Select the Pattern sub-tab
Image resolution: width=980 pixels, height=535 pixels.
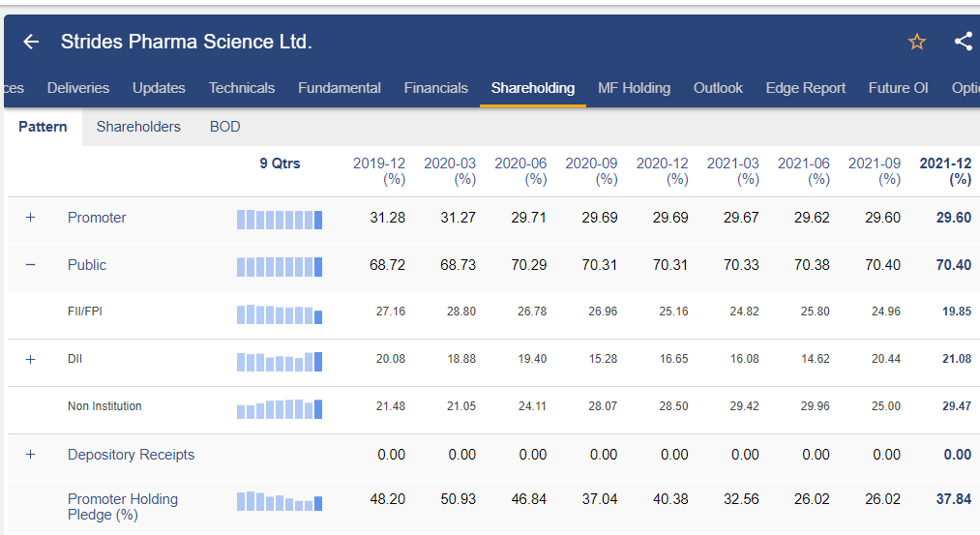43,127
